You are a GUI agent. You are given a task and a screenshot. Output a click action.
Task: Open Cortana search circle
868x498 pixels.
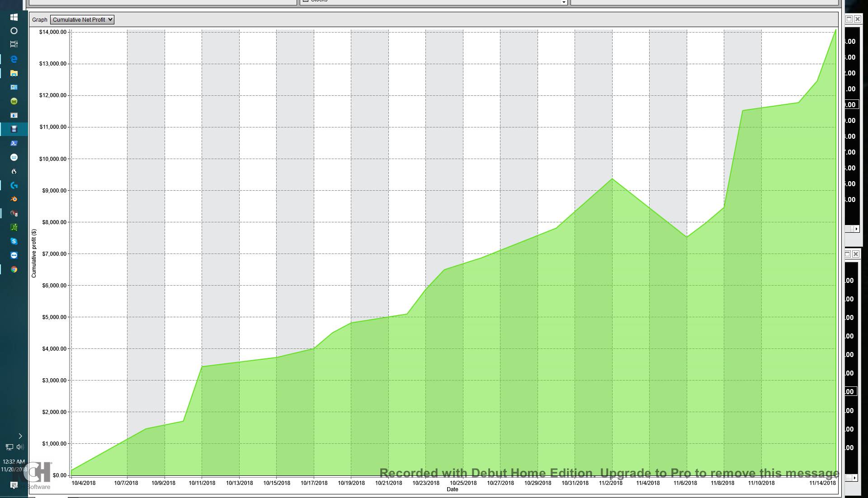coord(14,31)
